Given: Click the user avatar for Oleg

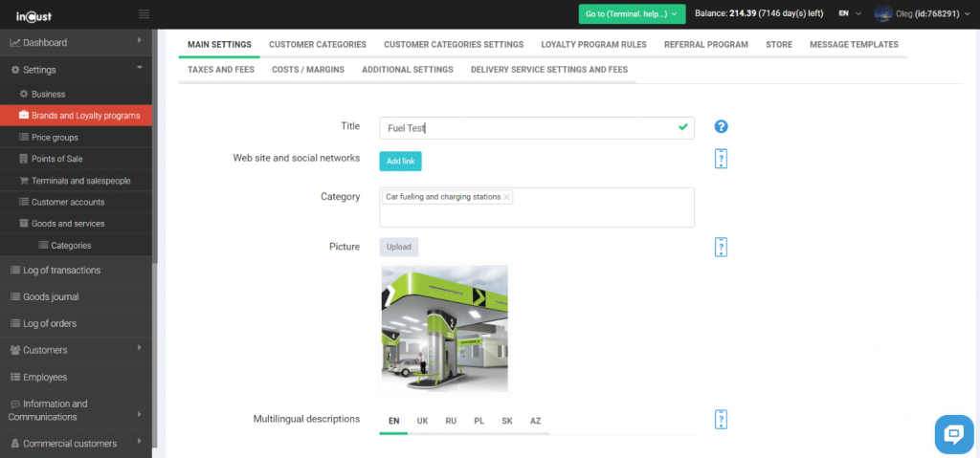Looking at the screenshot, I should point(882,13).
